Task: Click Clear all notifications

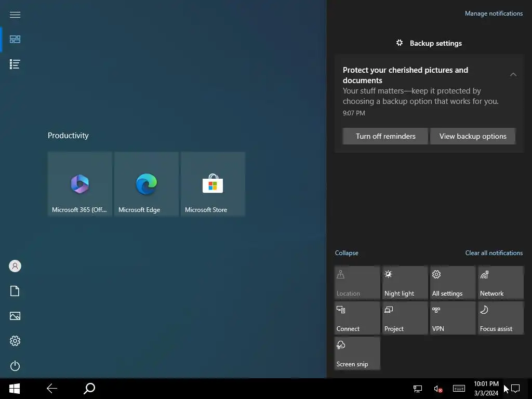Action: click(494, 253)
